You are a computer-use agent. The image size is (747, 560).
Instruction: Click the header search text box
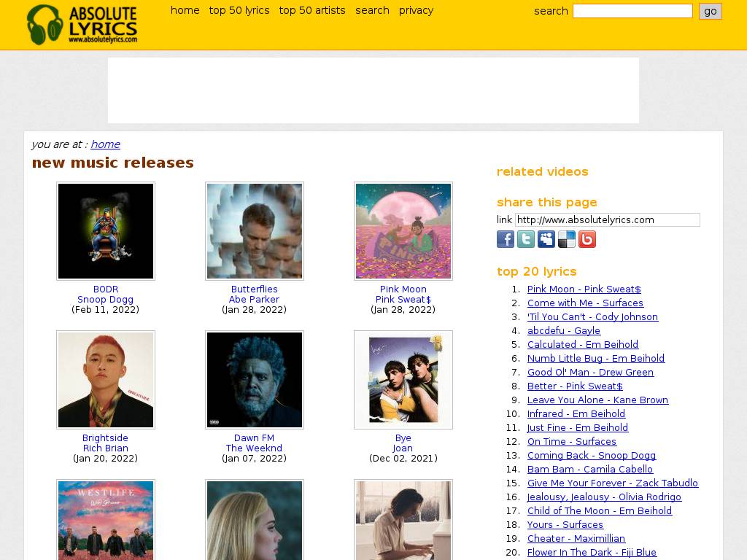pyautogui.click(x=632, y=11)
